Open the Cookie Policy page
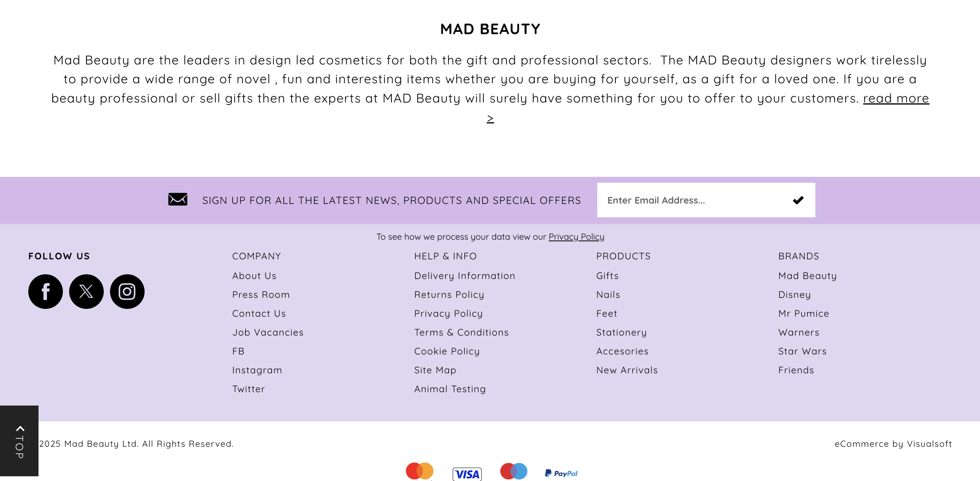 tap(447, 351)
